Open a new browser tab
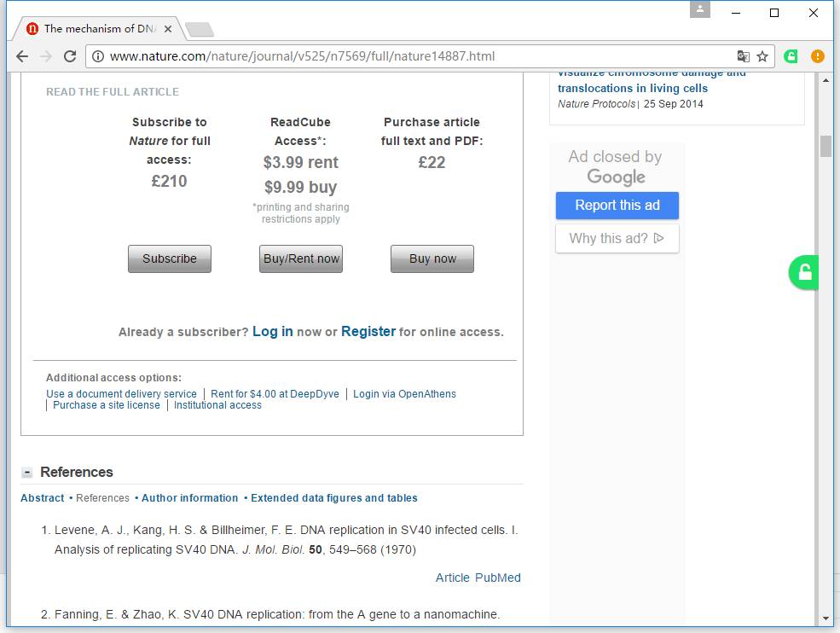Screen dimensions: 840x633 pos(200,30)
